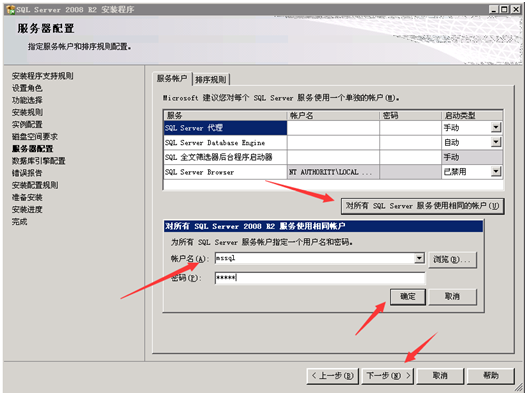Open startup type dropdown for SQL Server Browser

coord(495,172)
